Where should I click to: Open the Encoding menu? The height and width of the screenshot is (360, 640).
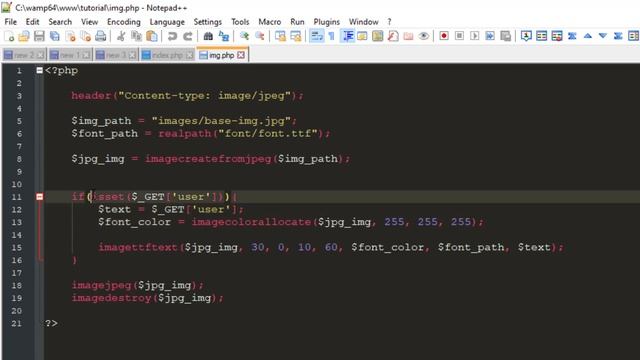tap(124, 22)
